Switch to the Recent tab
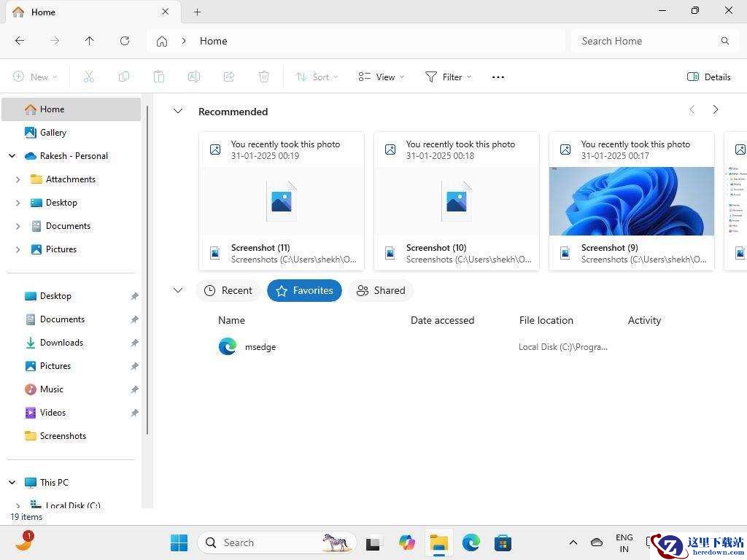 [228, 290]
